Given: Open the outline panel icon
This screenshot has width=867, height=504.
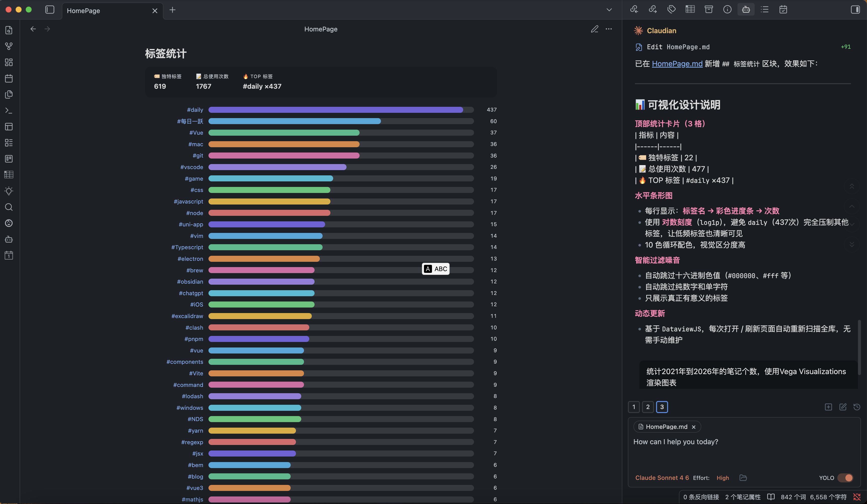Looking at the screenshot, I should click(764, 9).
